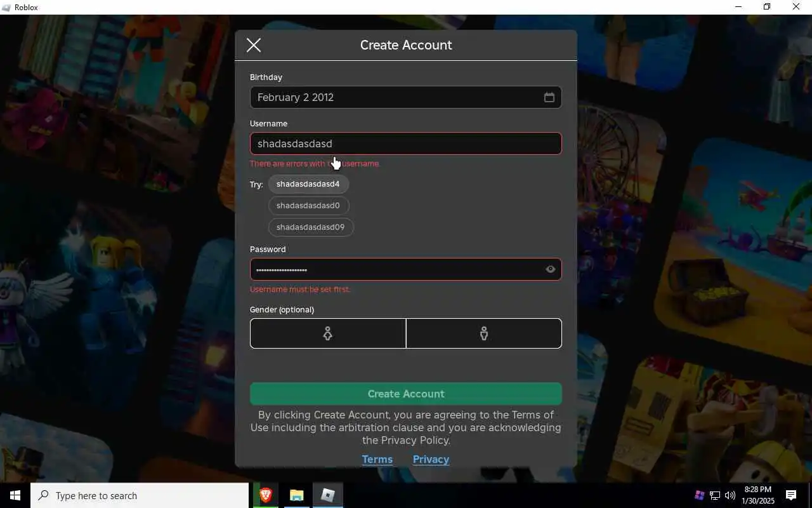This screenshot has width=812, height=508.
Task: Restore down the Roblox window
Action: [x=767, y=7]
